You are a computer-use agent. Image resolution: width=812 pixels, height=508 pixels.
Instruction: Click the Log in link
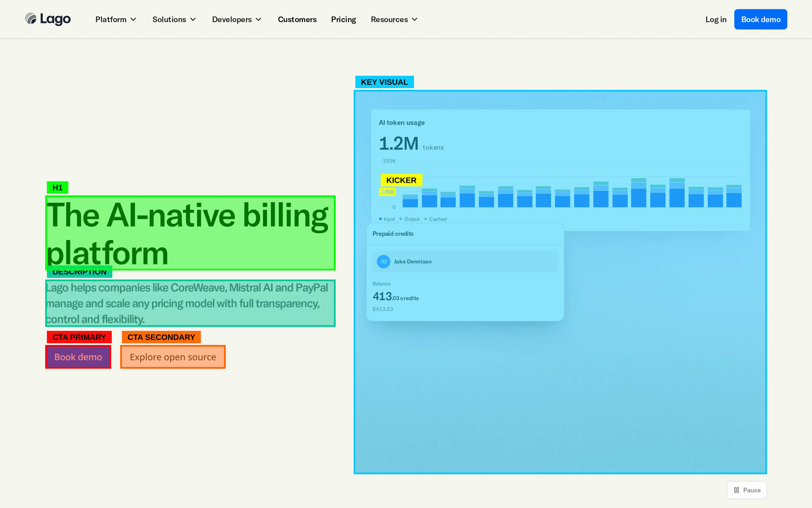pyautogui.click(x=716, y=19)
